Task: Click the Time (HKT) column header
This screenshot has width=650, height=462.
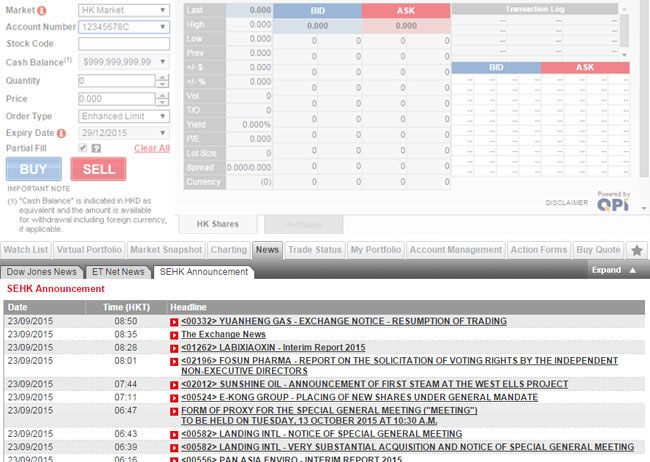Action: pos(126,307)
